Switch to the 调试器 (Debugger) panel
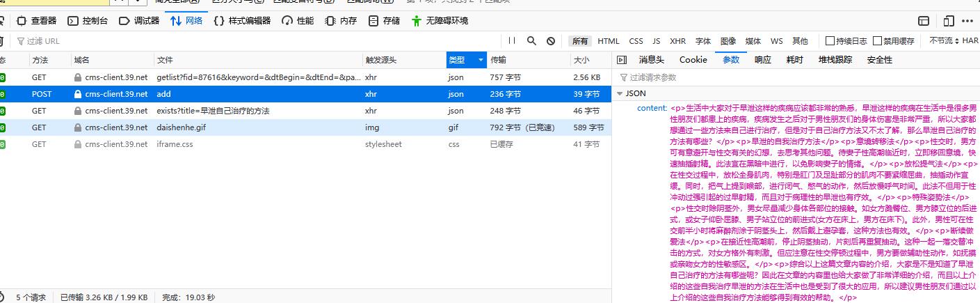This screenshot has width=980, height=303. pyautogui.click(x=139, y=21)
